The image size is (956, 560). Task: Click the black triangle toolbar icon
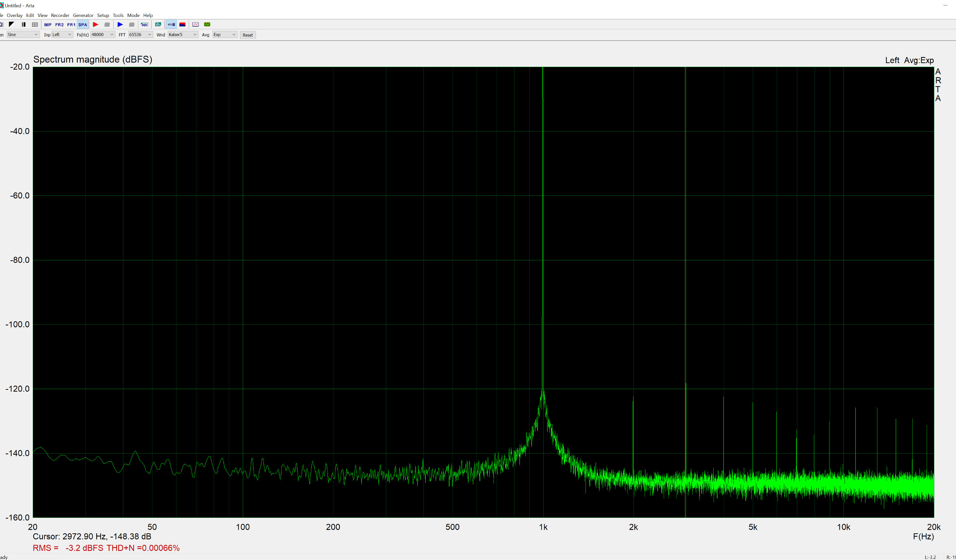coord(12,25)
